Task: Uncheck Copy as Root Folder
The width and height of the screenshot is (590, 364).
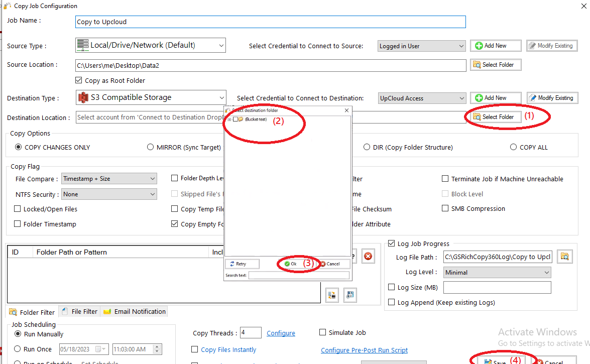Action: click(78, 80)
